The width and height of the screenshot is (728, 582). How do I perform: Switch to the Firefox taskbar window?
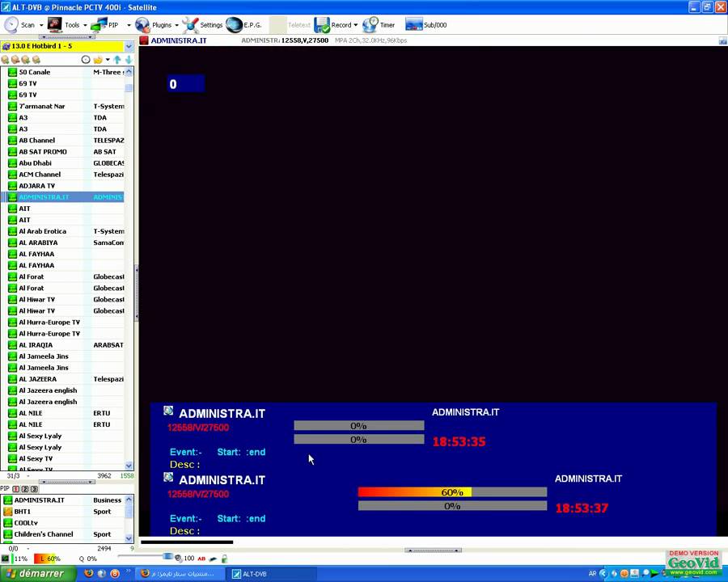coord(181,574)
